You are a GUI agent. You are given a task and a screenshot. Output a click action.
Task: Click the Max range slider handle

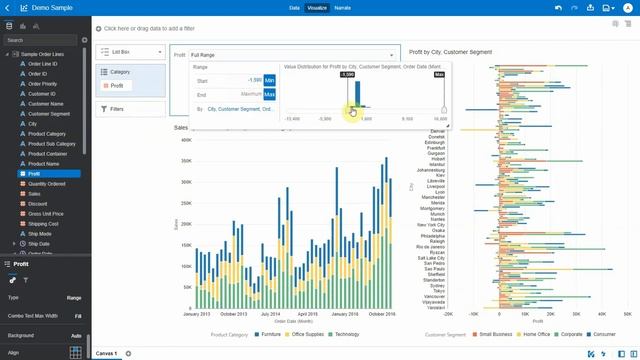tap(444, 109)
